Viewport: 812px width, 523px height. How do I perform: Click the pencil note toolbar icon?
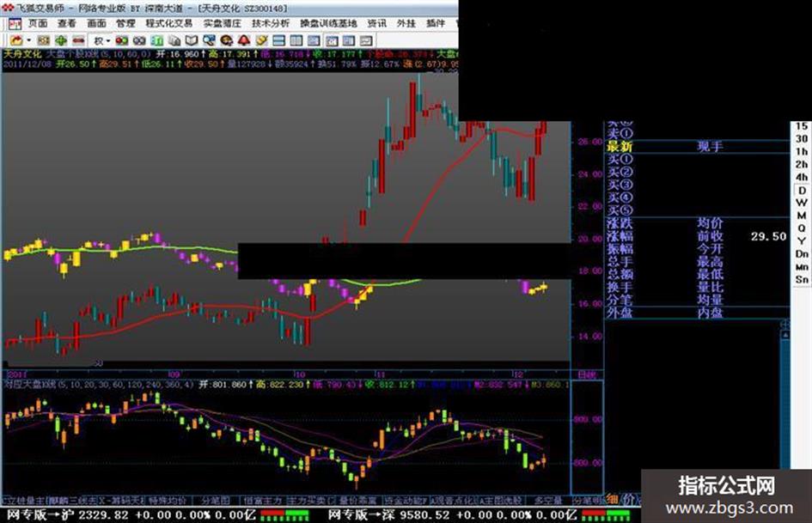(261, 40)
